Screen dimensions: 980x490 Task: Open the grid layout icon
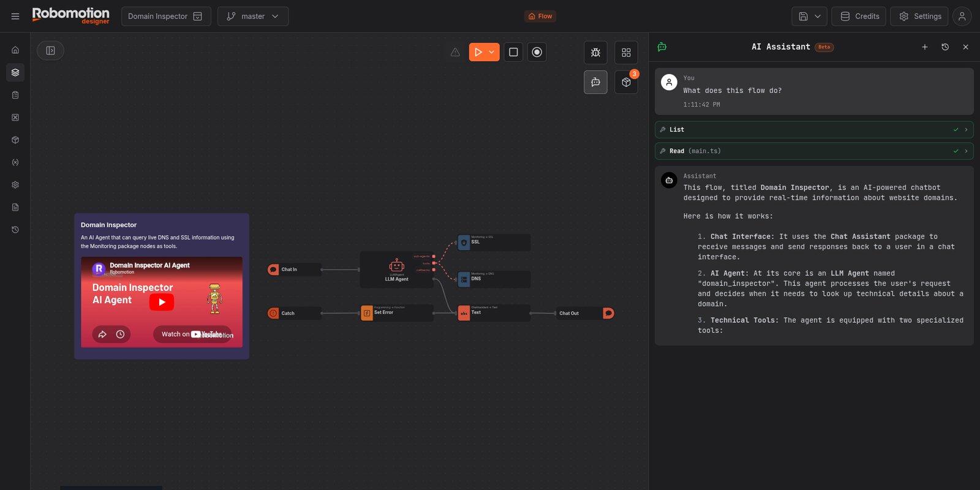[626, 53]
